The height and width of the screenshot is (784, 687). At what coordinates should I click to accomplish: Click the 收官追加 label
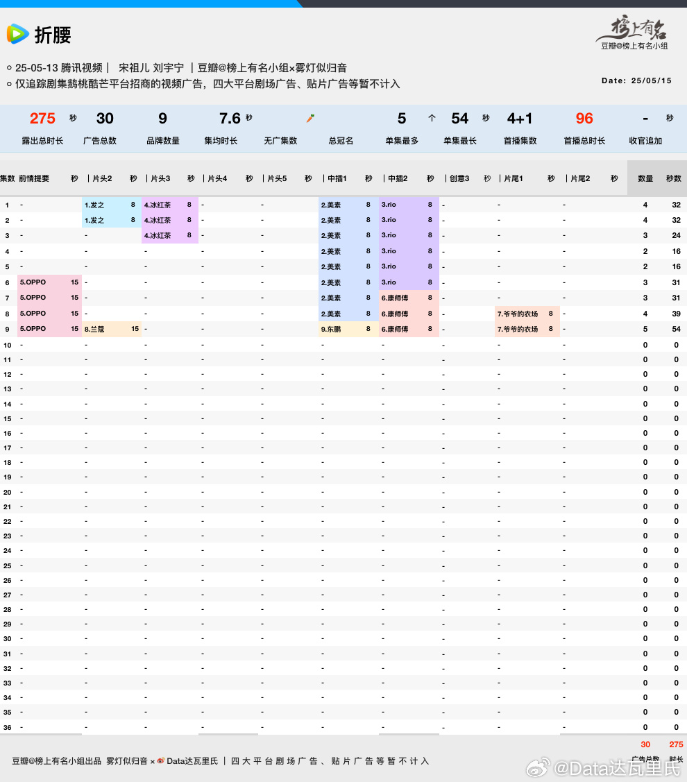pos(645,141)
